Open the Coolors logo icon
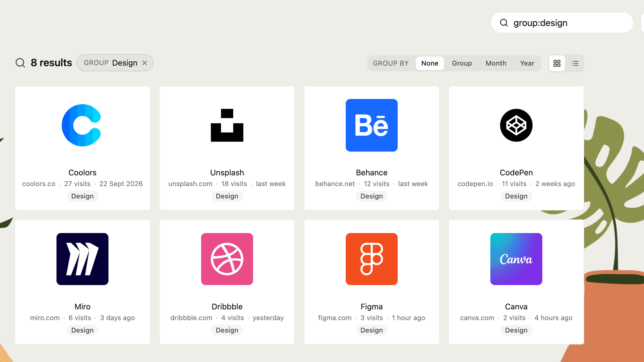 [x=81, y=125]
